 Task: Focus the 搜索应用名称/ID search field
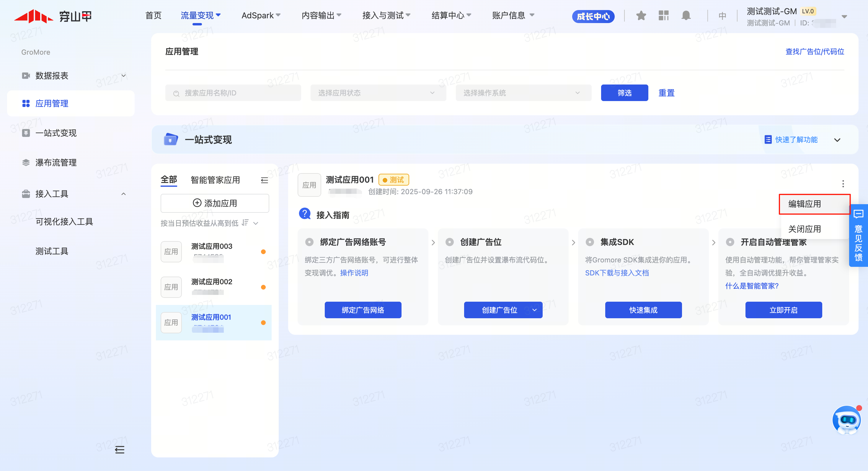[233, 93]
